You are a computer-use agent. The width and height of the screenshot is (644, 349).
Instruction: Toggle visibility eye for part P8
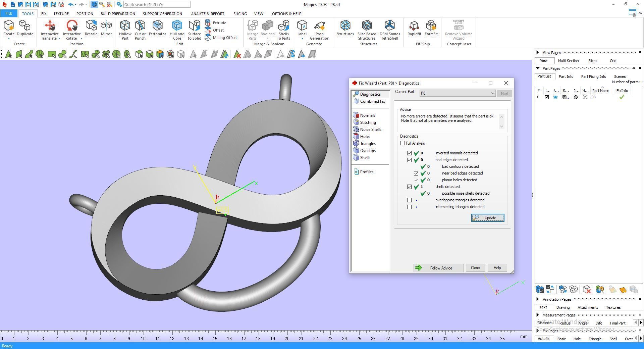pos(555,97)
